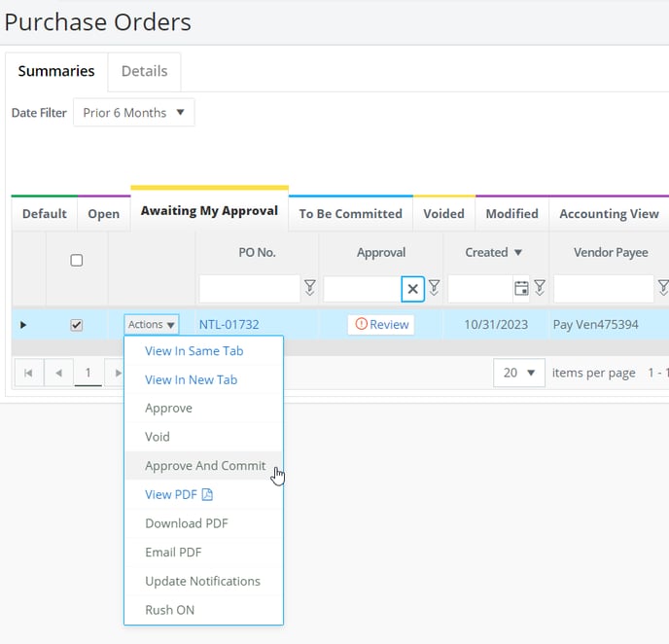The width and height of the screenshot is (669, 644).
Task: Open the To Be Committed view tab
Action: click(x=351, y=213)
